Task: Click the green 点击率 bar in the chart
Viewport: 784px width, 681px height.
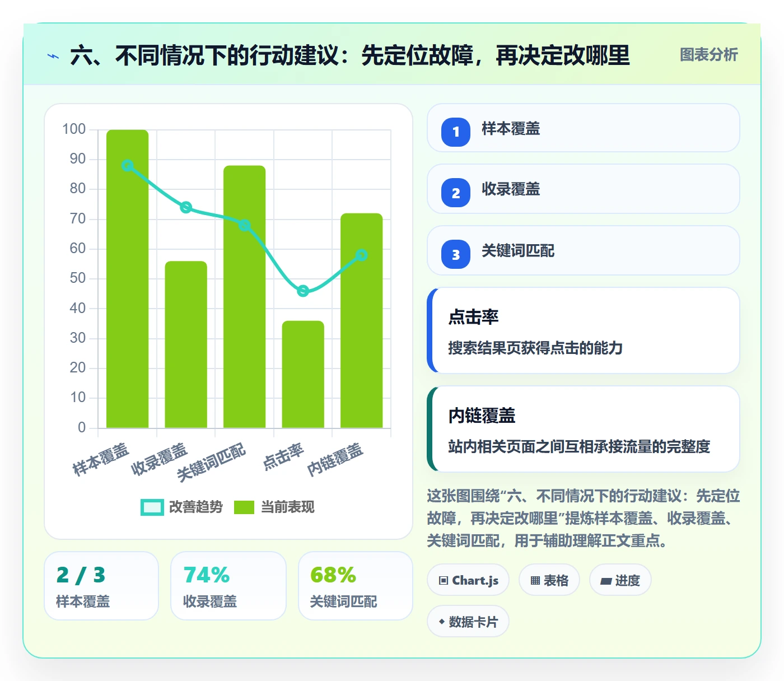Action: (x=303, y=374)
